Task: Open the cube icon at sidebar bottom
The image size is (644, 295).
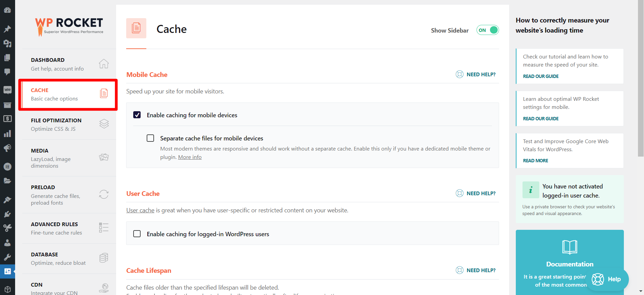Action: tap(7, 289)
